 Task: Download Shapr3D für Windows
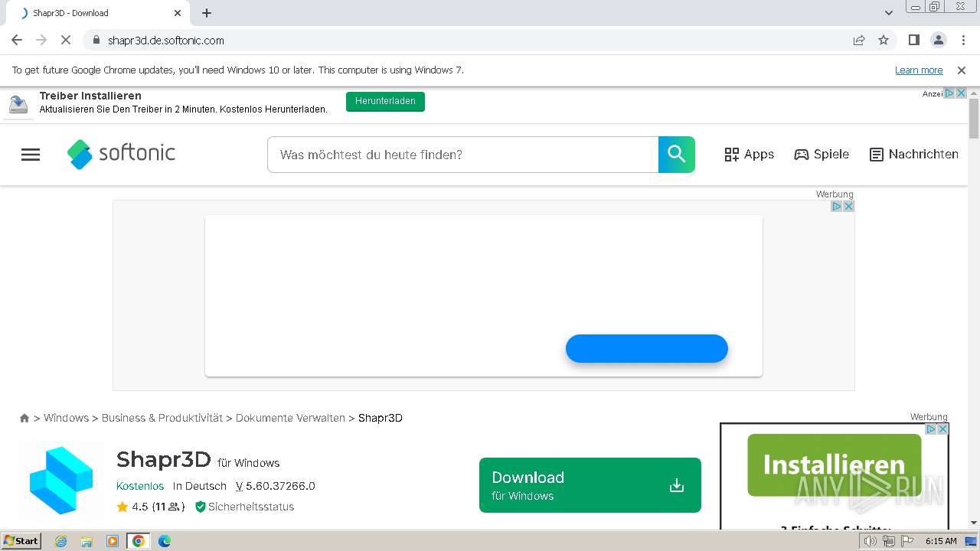[x=590, y=485]
